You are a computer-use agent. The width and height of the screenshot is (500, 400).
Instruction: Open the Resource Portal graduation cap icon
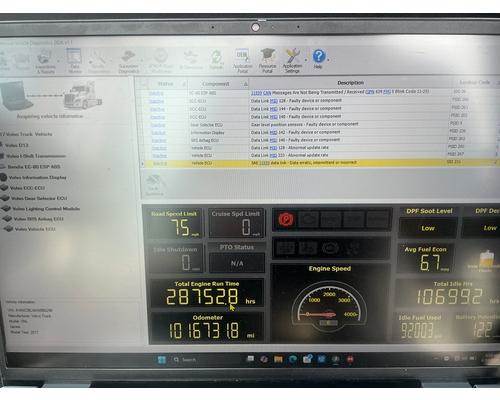(x=268, y=61)
